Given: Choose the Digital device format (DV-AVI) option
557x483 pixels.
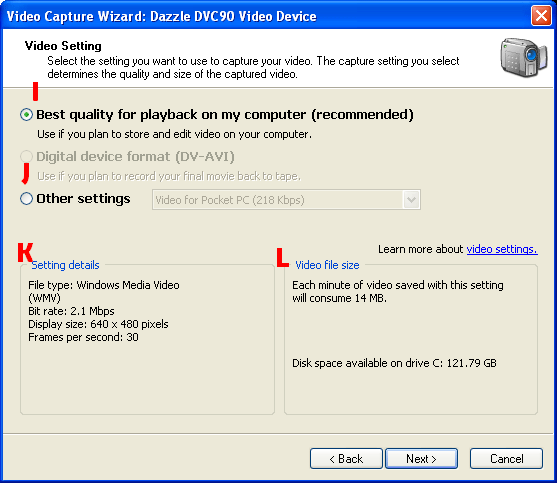Looking at the screenshot, I should pos(26,157).
